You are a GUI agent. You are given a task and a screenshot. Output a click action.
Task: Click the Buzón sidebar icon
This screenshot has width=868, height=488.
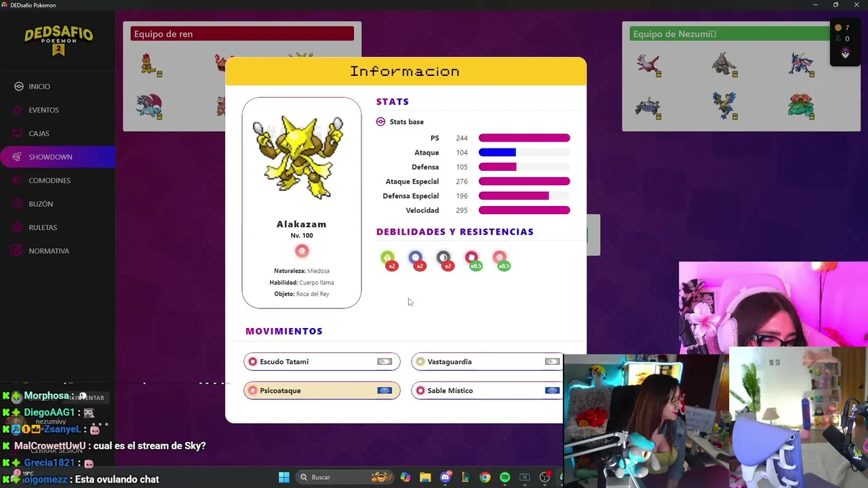pyautogui.click(x=19, y=204)
